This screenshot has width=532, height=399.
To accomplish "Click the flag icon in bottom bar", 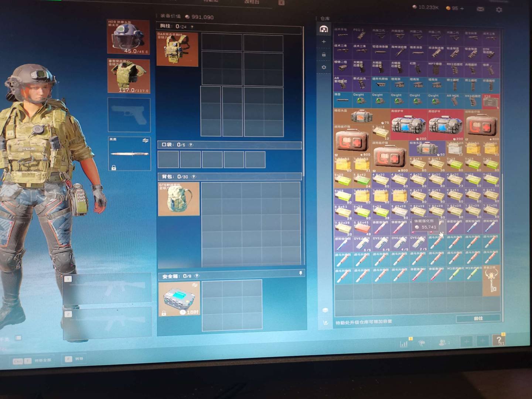I will coord(422,343).
